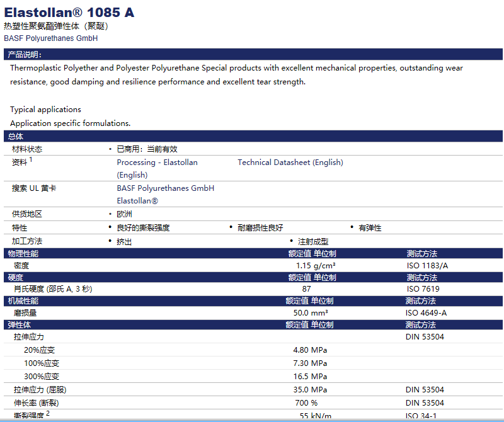Open the Technical Datasheet (English) link

[290, 163]
